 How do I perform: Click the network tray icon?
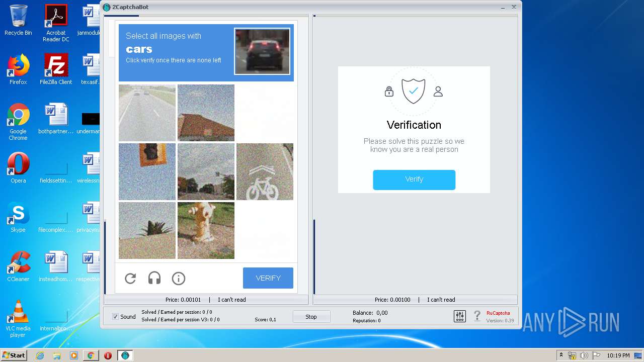click(572, 355)
